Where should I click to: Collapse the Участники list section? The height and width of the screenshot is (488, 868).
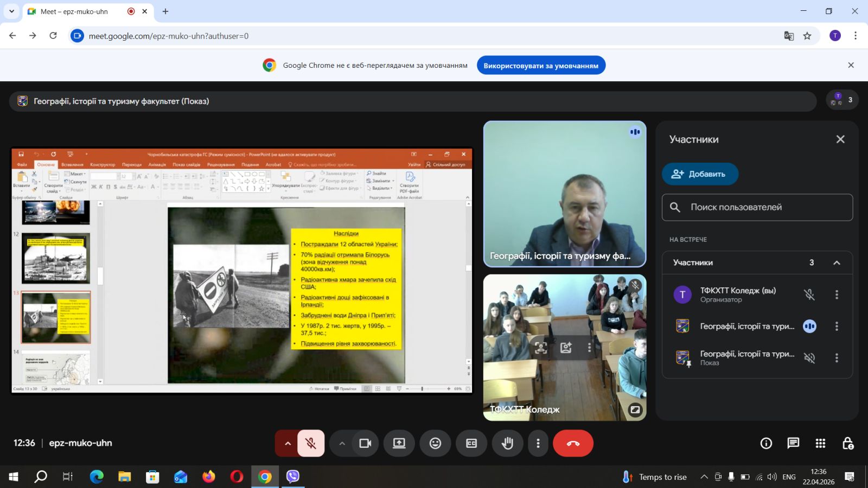837,262
